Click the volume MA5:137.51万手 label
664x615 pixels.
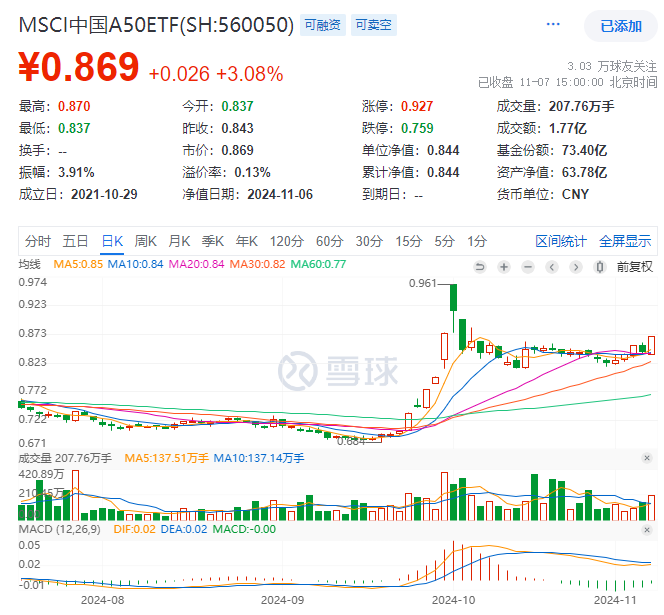[x=166, y=458]
